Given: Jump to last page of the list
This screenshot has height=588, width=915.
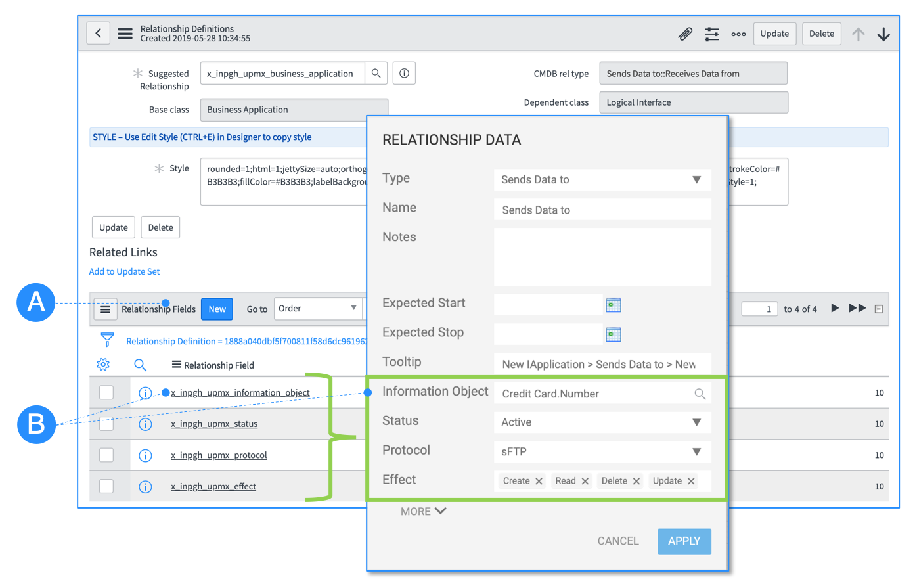Looking at the screenshot, I should [857, 308].
